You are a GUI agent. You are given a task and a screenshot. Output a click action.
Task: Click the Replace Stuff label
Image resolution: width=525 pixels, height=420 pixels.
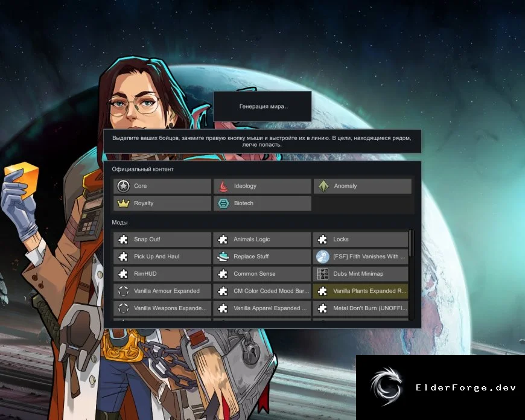[x=251, y=256]
